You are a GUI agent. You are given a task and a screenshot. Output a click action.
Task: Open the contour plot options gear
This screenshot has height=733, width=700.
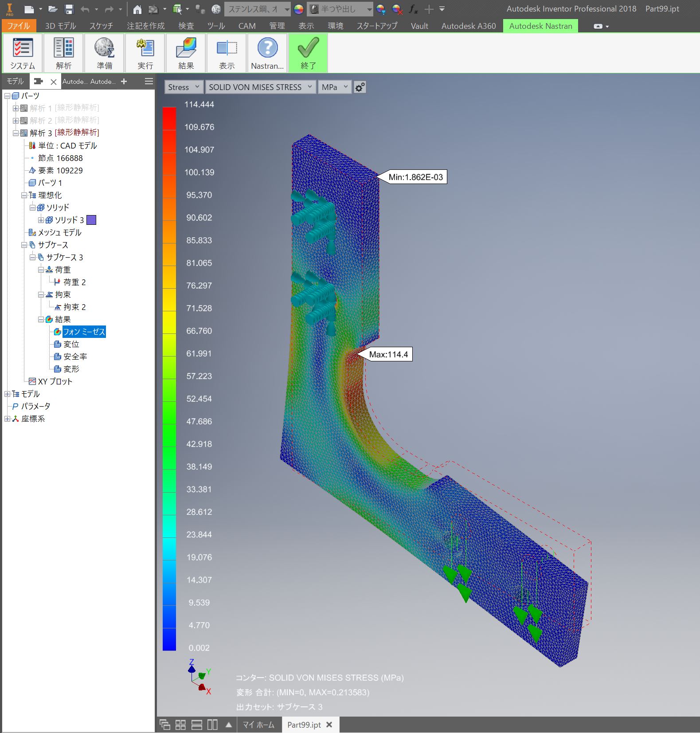click(x=360, y=87)
